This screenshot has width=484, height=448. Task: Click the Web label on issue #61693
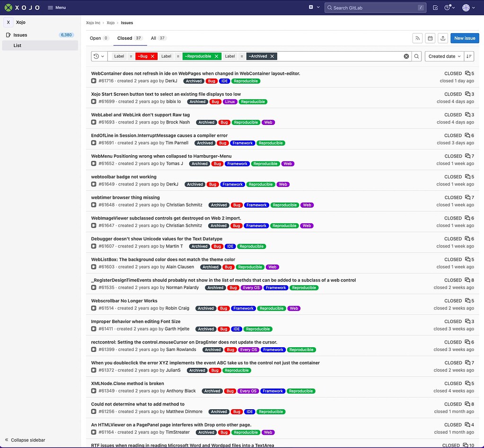point(268,123)
